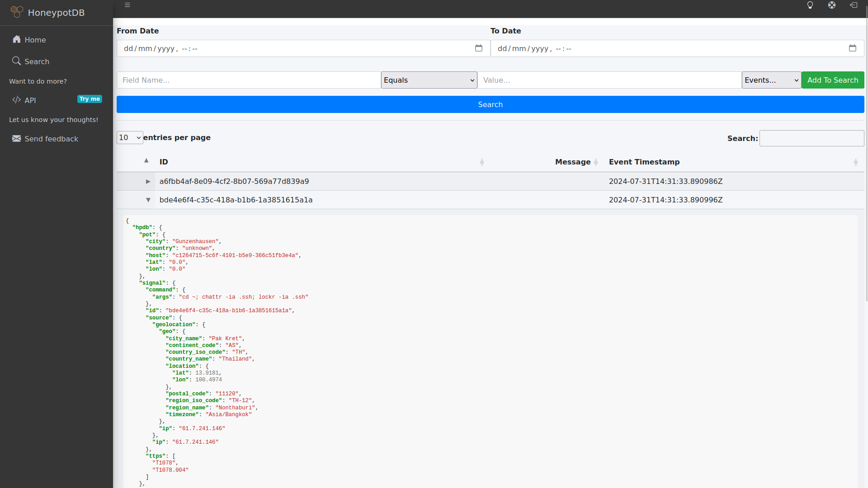Collapse the sidebar with the hamburger toggle

coord(127,5)
